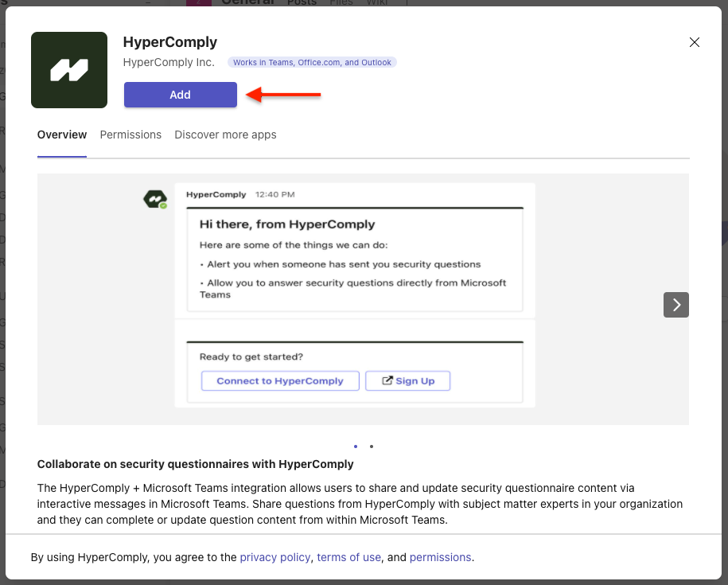
Task: Click 'Ready to get started?' text
Action: [251, 357]
